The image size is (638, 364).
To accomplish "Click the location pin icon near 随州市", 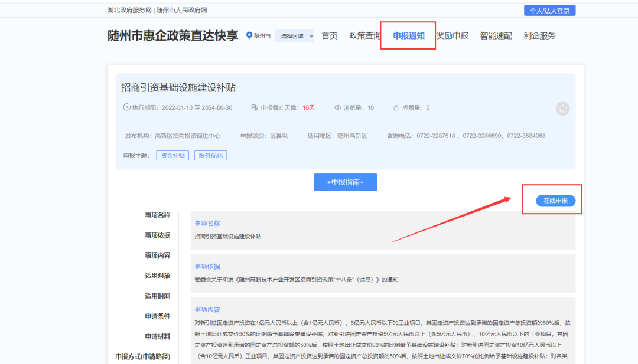I will coord(249,36).
